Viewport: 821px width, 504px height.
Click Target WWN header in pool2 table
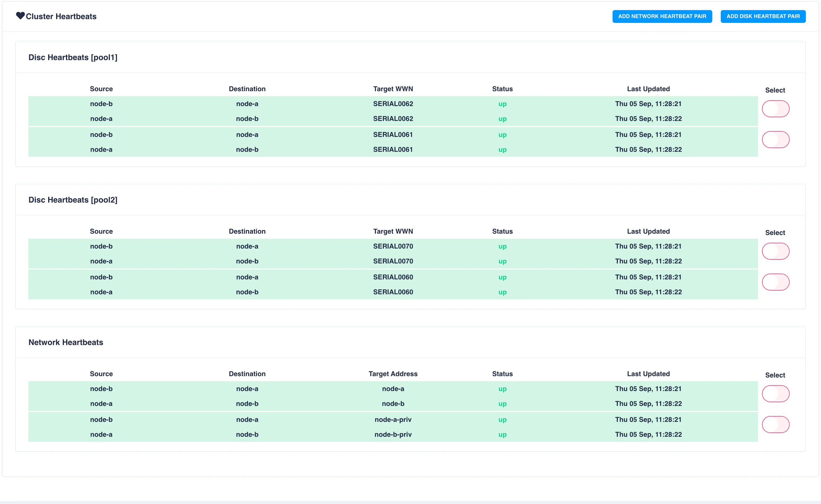393,231
